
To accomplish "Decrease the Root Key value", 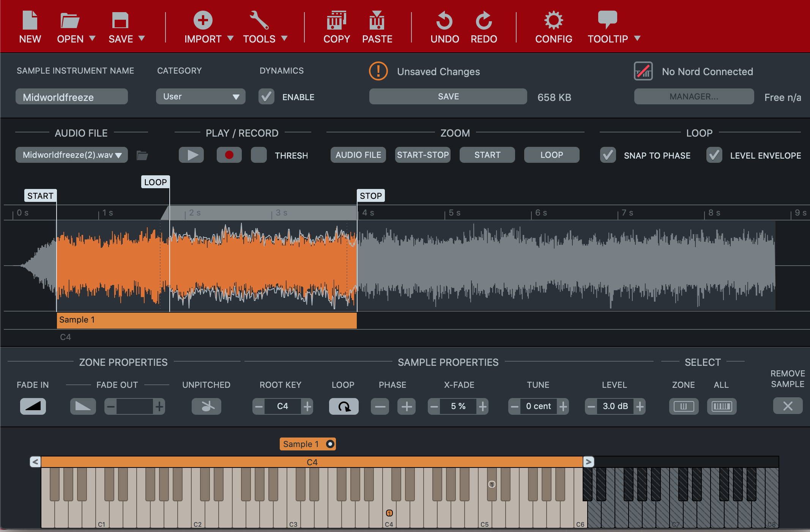I will click(259, 406).
